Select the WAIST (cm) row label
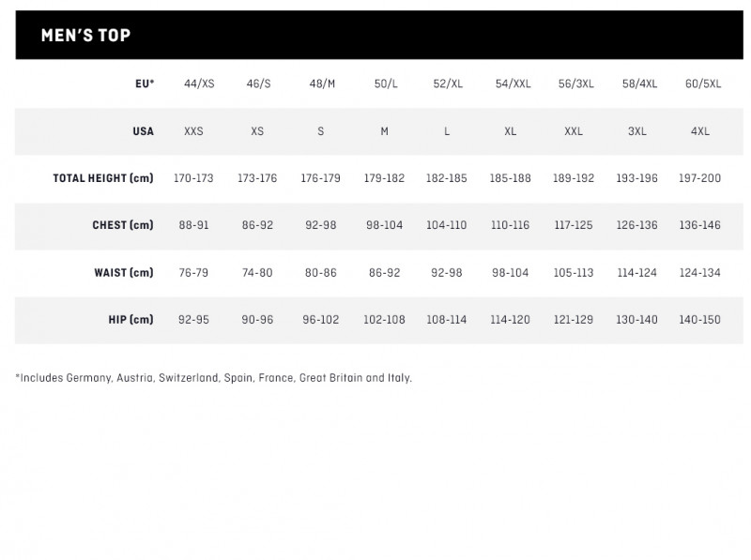Screen dimensions: 751x560 point(124,273)
